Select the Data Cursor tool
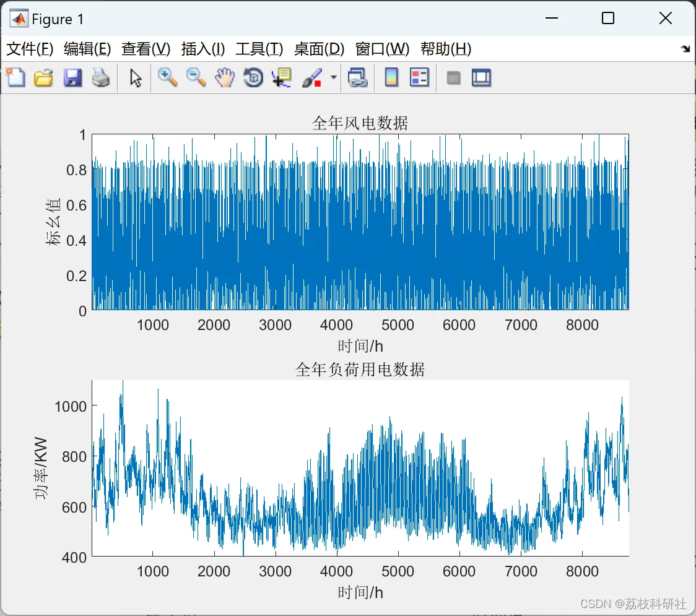This screenshot has width=696, height=616. point(282,77)
